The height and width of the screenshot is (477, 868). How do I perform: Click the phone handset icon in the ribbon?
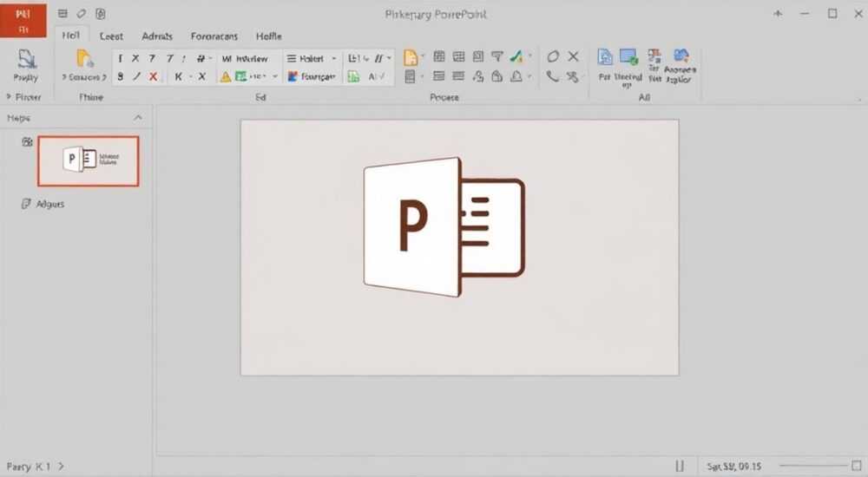coord(552,76)
